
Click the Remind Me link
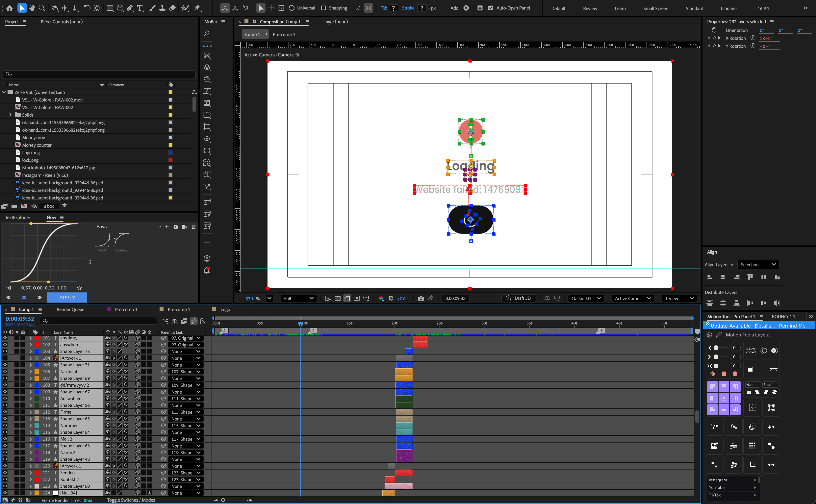(792, 326)
